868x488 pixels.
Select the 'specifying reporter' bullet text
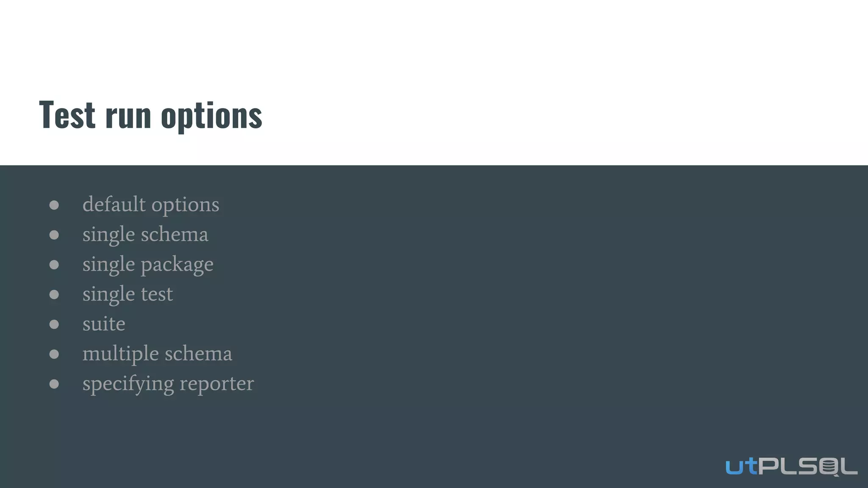click(x=168, y=384)
